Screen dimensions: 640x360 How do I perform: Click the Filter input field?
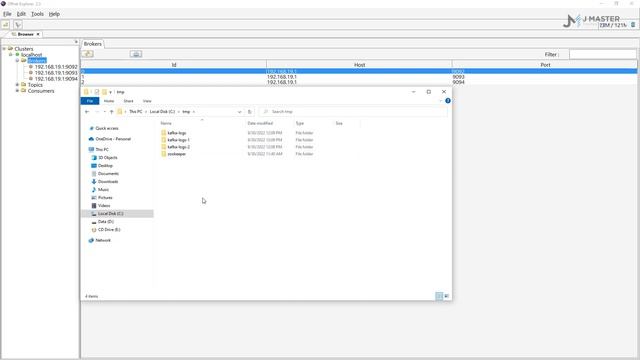click(603, 54)
